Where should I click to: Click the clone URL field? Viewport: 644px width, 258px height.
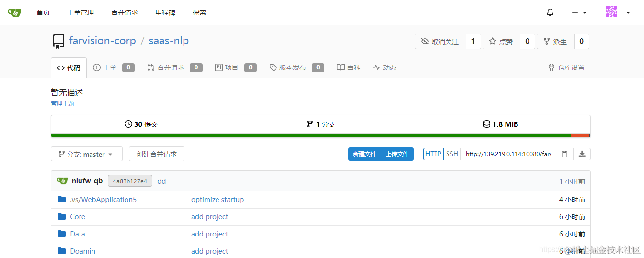[508, 154]
